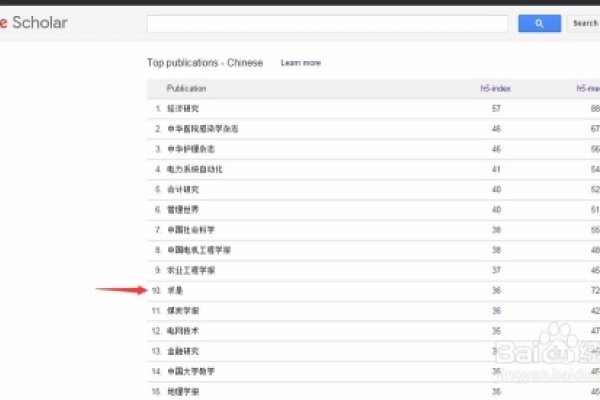This screenshot has height=400, width=600.
Task: Select publication 11 煤炭学报
Action: pyautogui.click(x=183, y=311)
